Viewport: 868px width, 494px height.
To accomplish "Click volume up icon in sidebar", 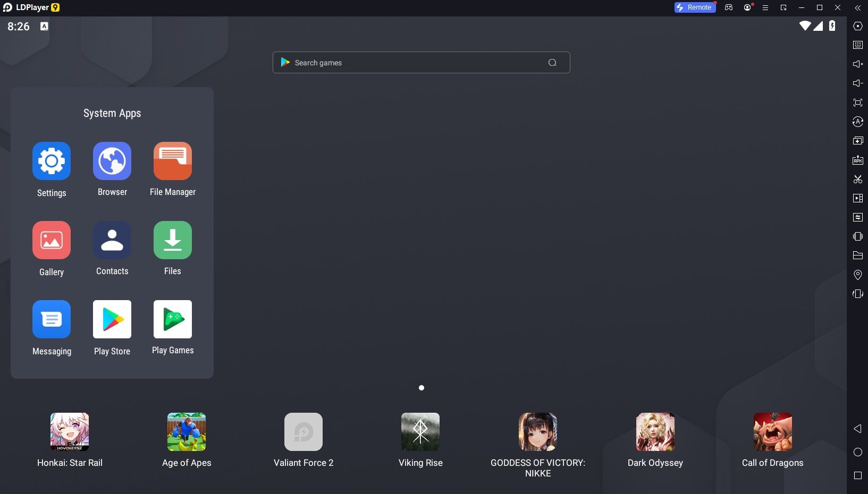I will coord(858,64).
